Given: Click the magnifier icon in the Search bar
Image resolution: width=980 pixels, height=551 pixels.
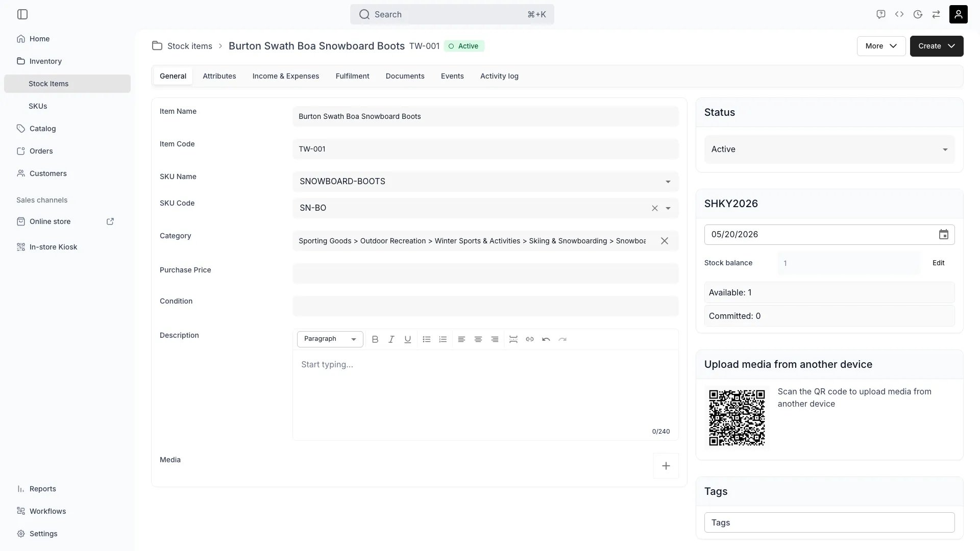Looking at the screenshot, I should coord(364,14).
